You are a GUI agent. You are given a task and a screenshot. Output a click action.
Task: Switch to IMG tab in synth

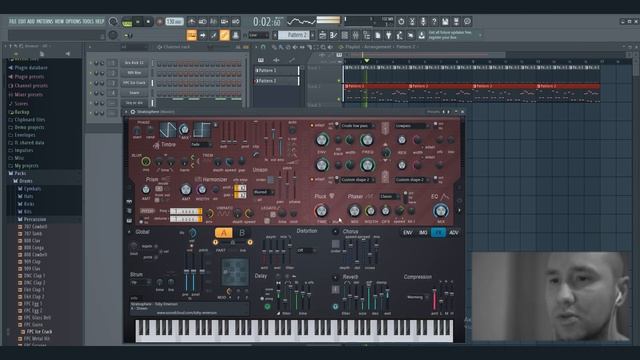[423, 233]
